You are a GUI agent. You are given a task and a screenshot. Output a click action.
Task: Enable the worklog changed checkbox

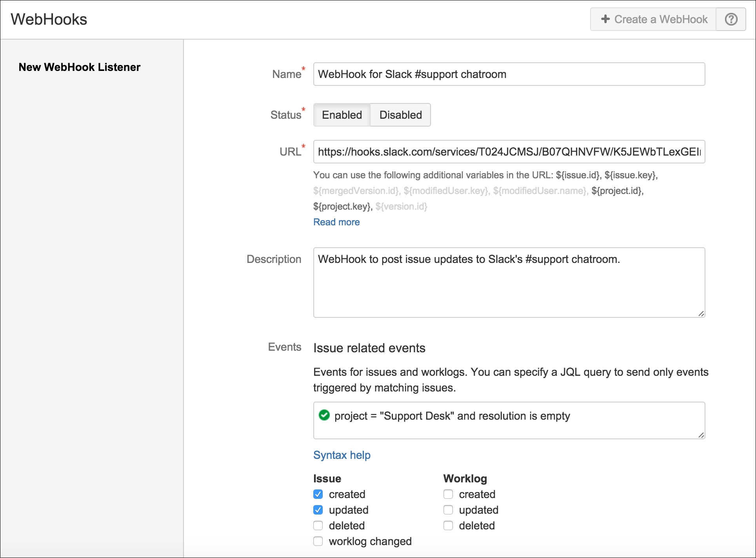point(318,541)
